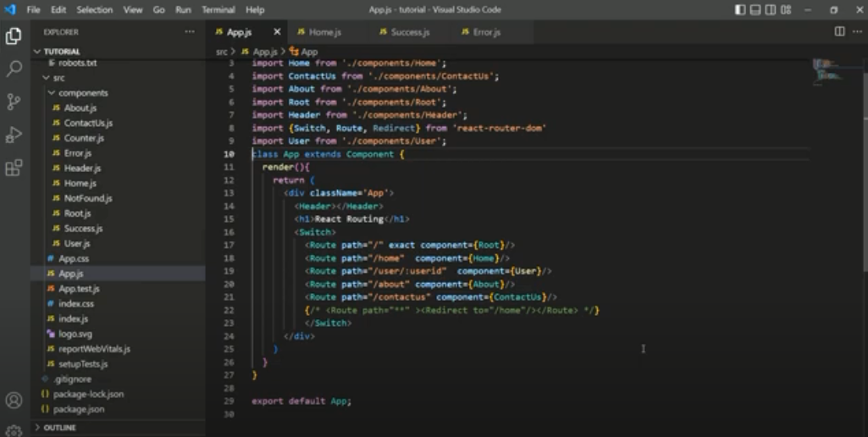Open App.test.js in the explorer
The image size is (868, 437).
tap(79, 289)
